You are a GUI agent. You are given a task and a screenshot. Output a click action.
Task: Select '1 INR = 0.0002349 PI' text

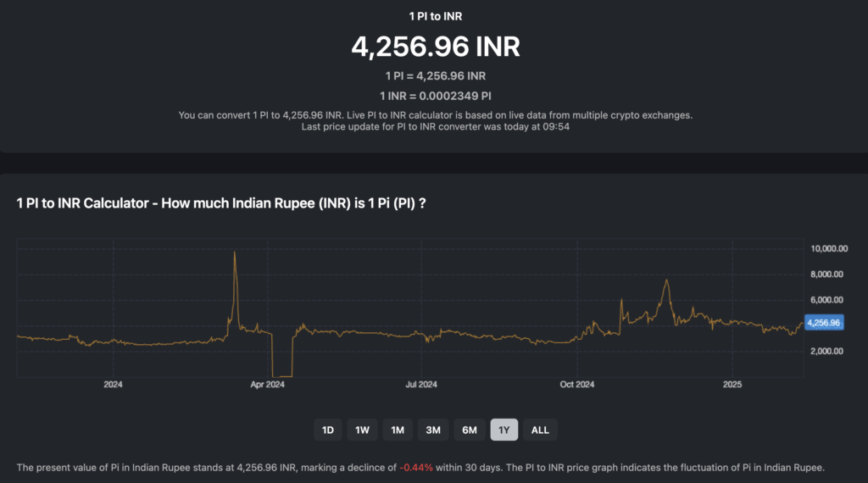(436, 96)
